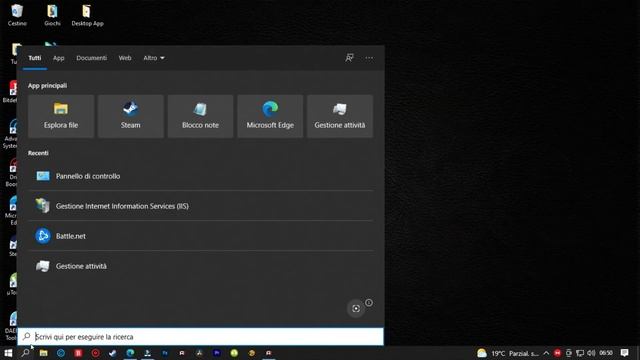The width and height of the screenshot is (640, 360).
Task: Launch Steam from the top apps tiles
Action: click(x=131, y=116)
